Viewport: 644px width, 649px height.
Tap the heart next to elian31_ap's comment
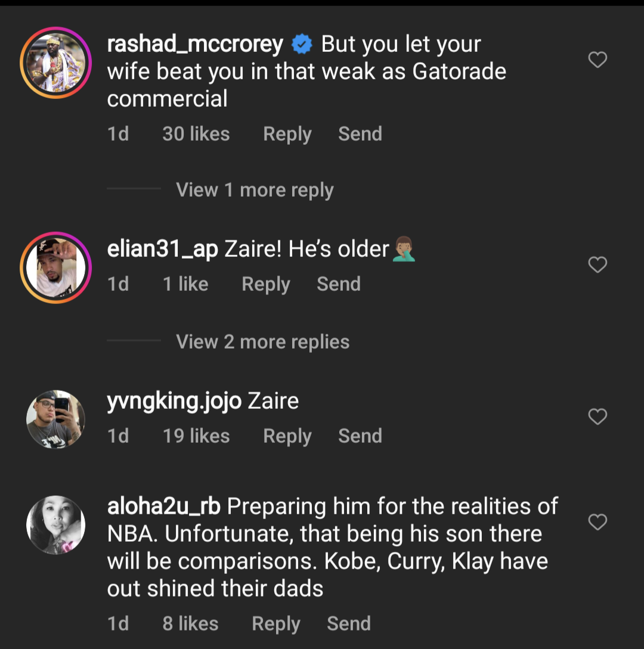(x=597, y=265)
